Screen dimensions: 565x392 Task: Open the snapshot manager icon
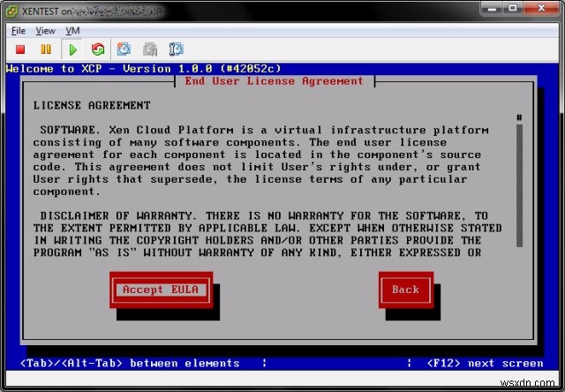(x=177, y=49)
